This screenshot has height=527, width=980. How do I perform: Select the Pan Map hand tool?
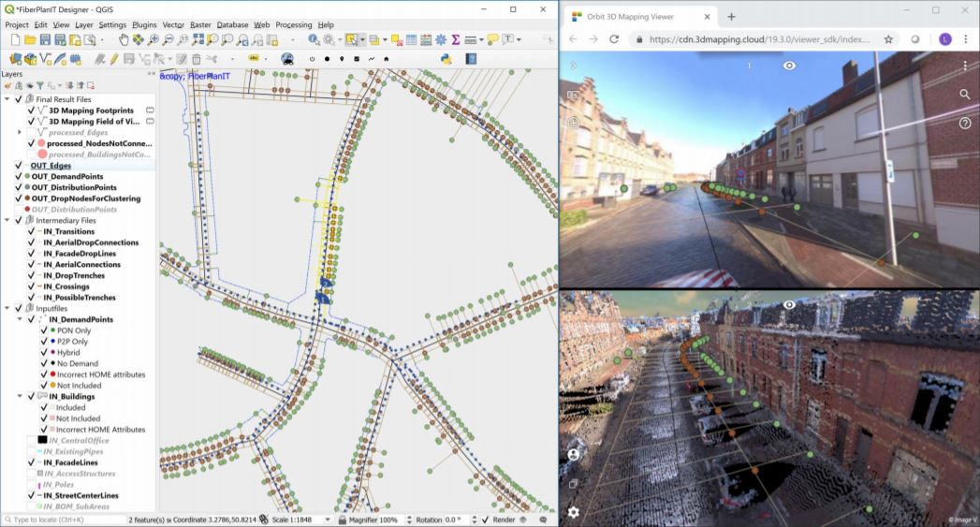coord(124,39)
